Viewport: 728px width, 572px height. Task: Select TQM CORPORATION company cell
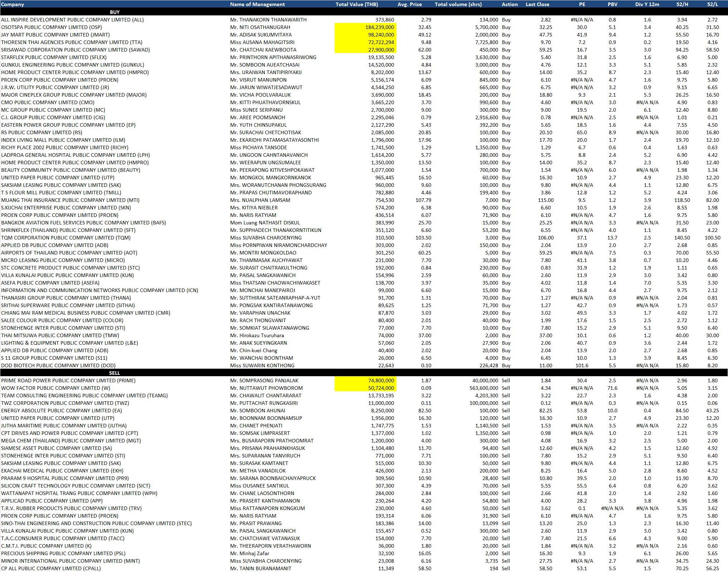coord(66,238)
